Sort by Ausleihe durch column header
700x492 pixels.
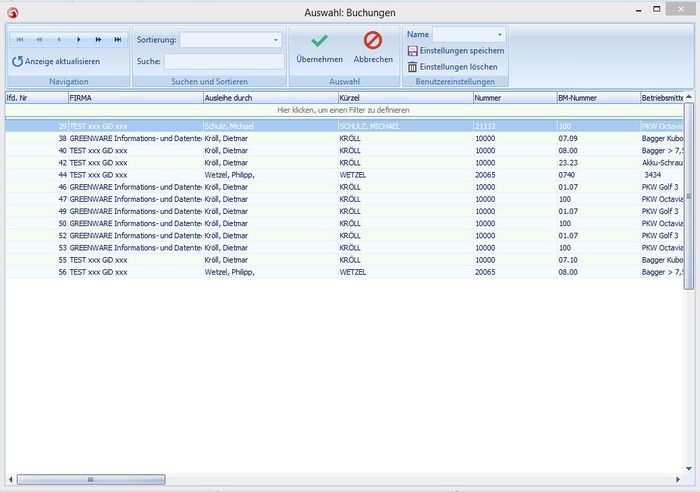[271, 98]
